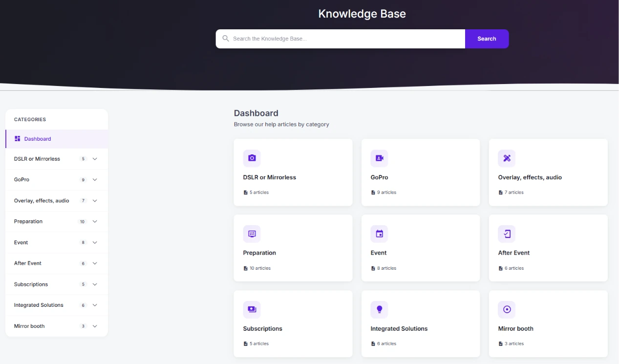Click the camera icon on DSLR or Mirrorless card
619x364 pixels.
(x=252, y=158)
